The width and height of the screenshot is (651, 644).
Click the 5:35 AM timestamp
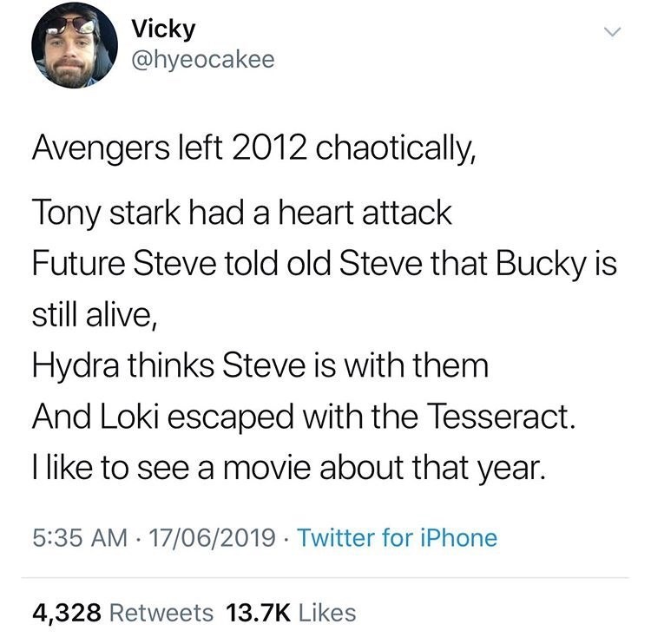(x=73, y=537)
